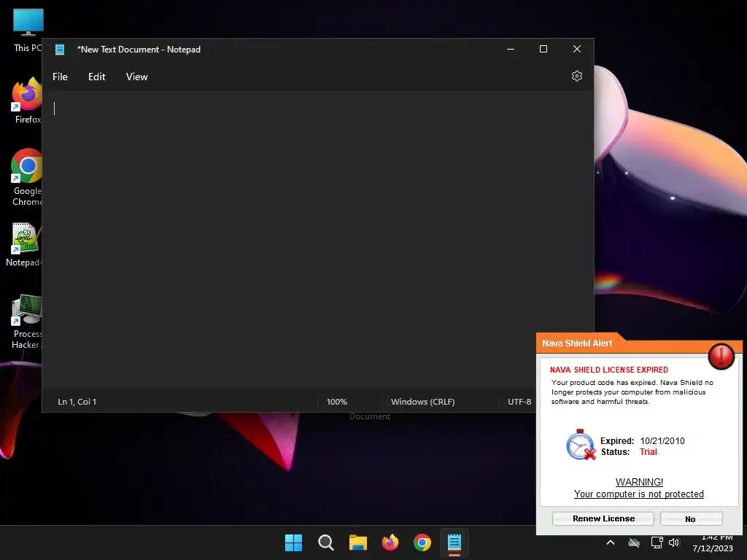The width and height of the screenshot is (747, 560).
Task: Select the This PC desktop icon
Action: [x=28, y=30]
